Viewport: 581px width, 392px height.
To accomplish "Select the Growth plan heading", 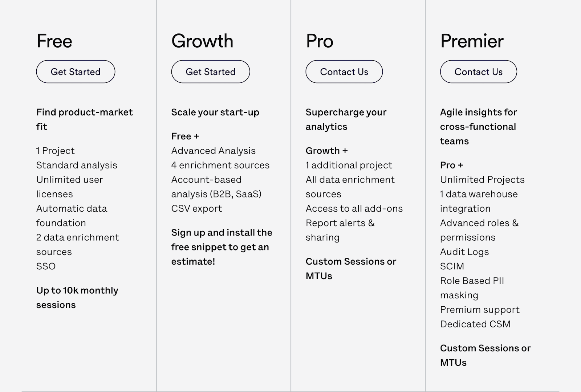I will pyautogui.click(x=202, y=41).
